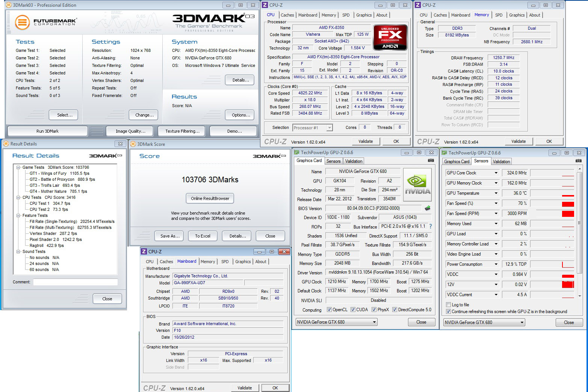Click the Save As button in 3DMark Score
Viewport: 588px width, 392px height.
tap(169, 236)
